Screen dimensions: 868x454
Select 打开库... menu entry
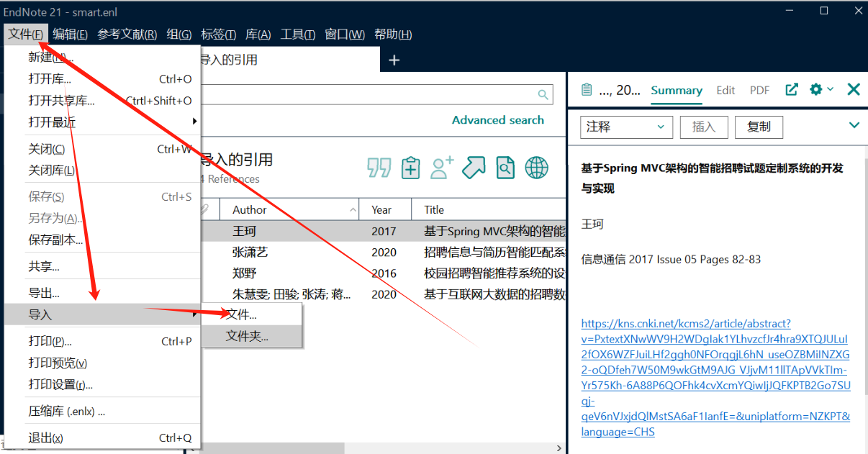coord(102,79)
